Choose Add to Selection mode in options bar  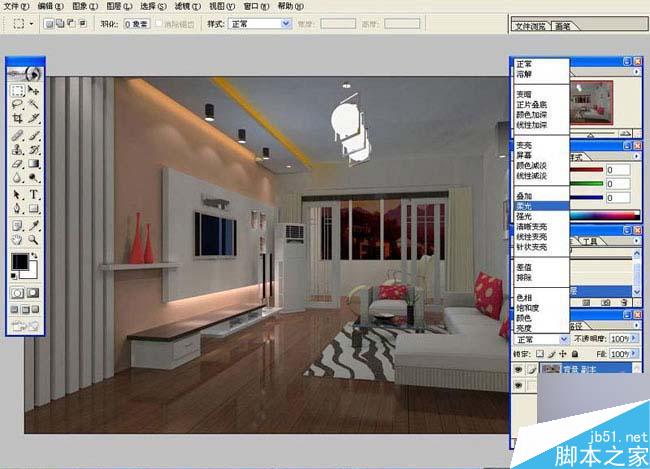(61, 24)
